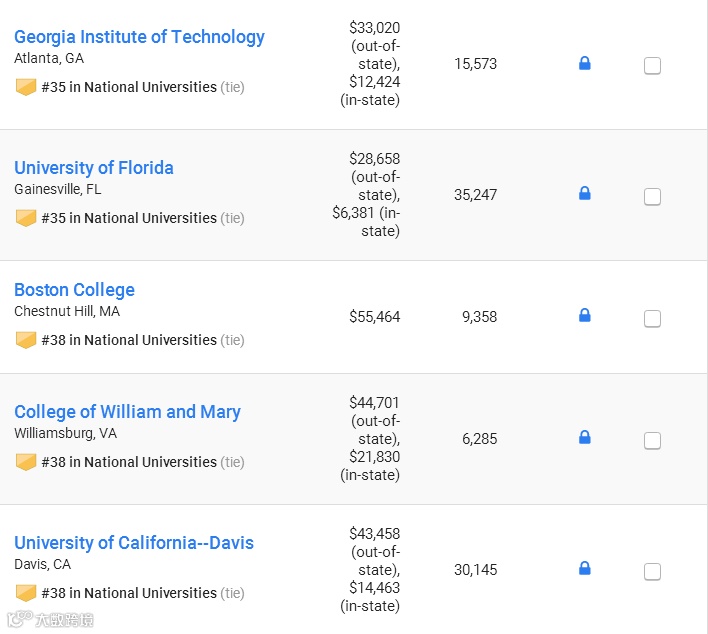Select the Boston College compare checkbox

click(x=652, y=319)
